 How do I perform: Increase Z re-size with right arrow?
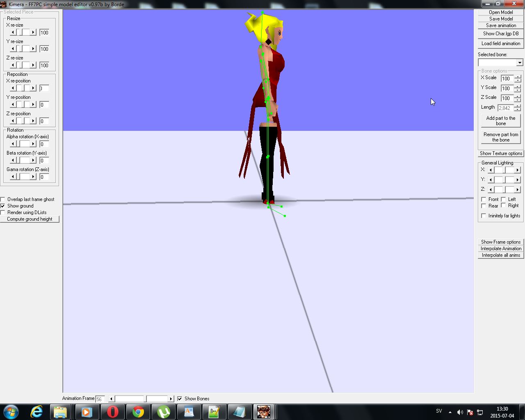33,65
